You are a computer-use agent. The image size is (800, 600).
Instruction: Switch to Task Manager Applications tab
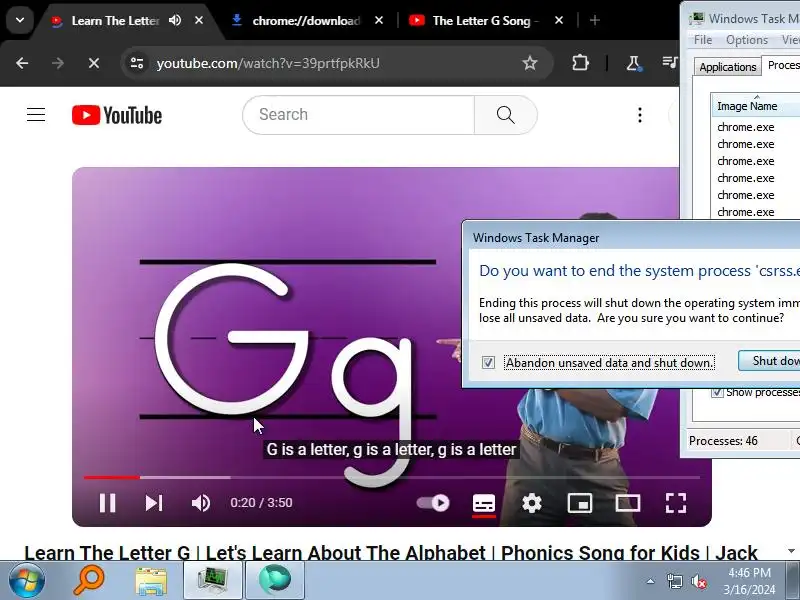(x=728, y=67)
